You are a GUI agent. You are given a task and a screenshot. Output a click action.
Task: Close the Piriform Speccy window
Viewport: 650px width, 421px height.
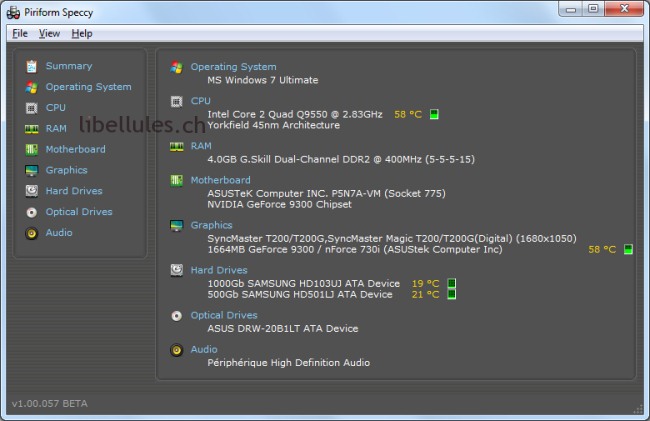point(624,9)
